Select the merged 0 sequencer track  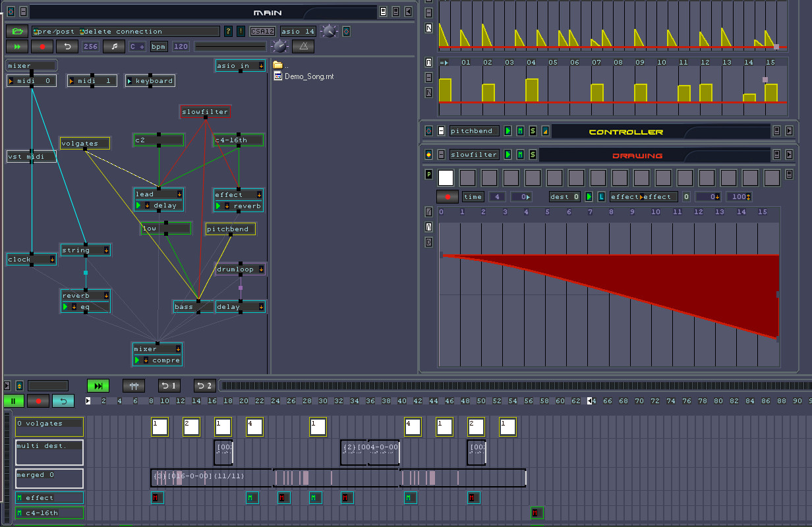[x=49, y=478]
